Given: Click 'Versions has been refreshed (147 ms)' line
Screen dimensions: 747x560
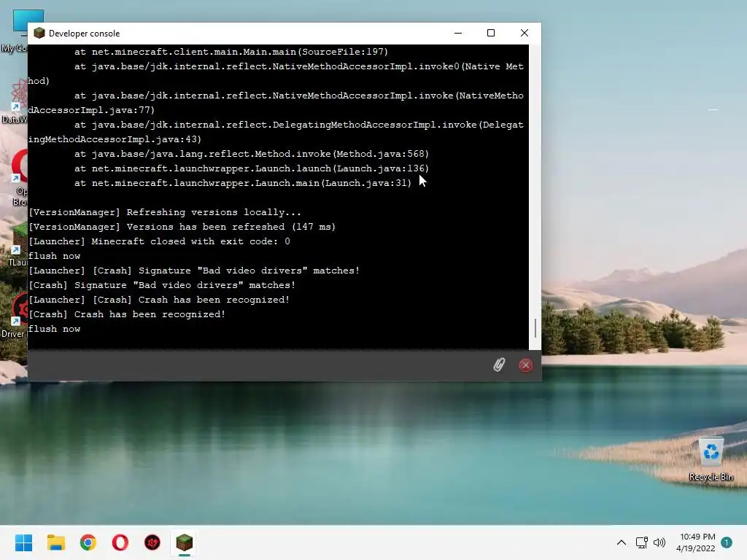Looking at the screenshot, I should (x=182, y=227).
